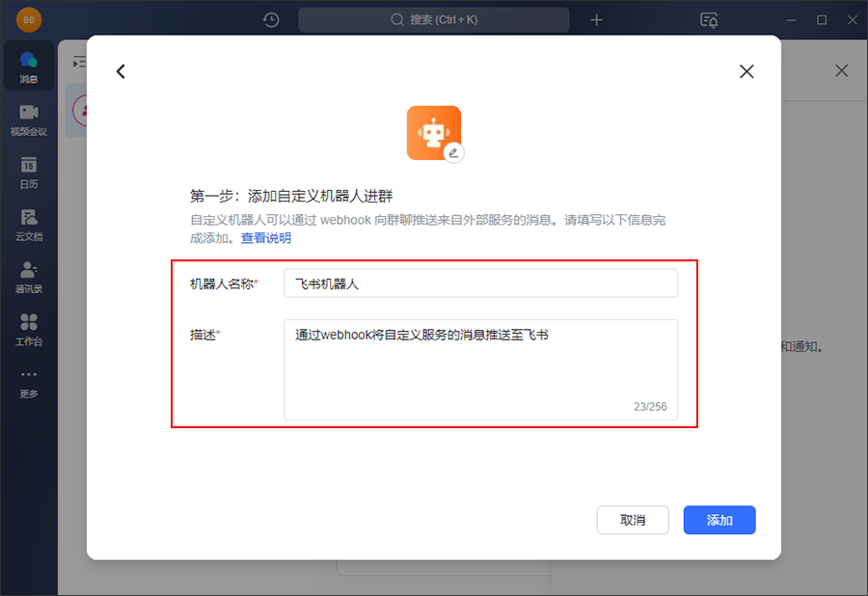Go back with the dialog's left arrow

(x=121, y=71)
